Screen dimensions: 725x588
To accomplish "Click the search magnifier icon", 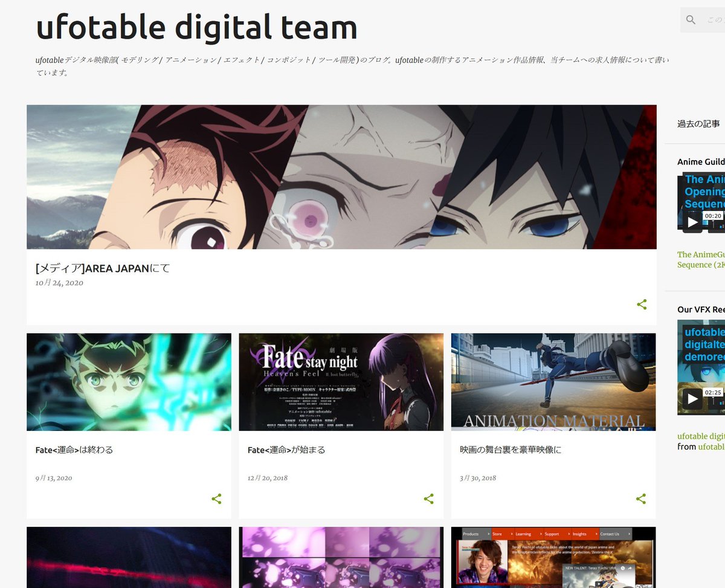I will tap(691, 20).
